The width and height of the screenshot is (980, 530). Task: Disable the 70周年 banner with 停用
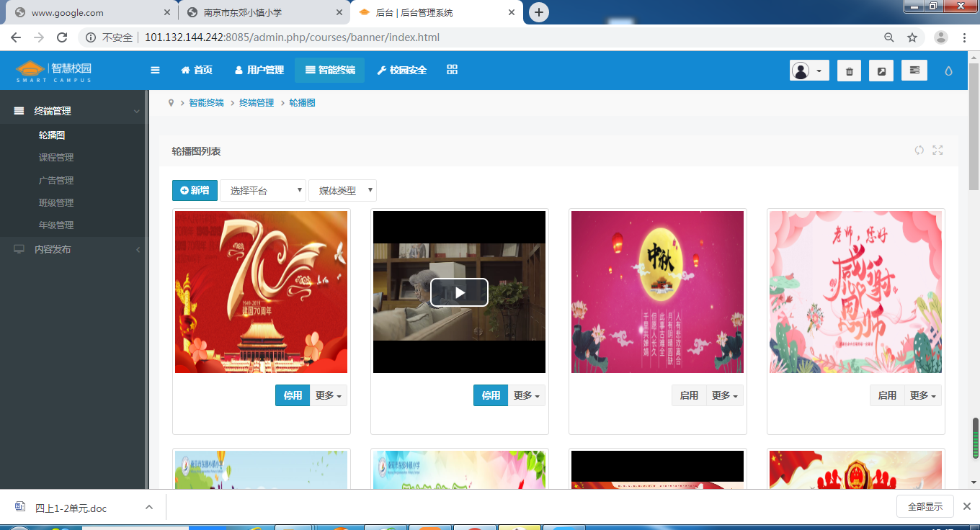(x=293, y=395)
